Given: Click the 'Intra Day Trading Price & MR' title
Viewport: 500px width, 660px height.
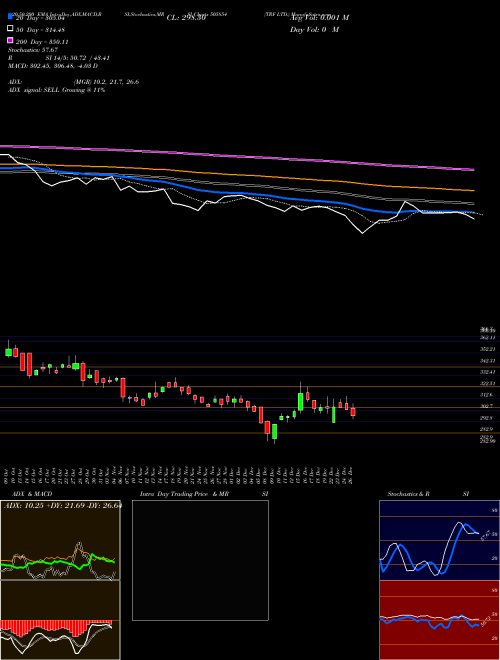Looking at the screenshot, I should (x=184, y=494).
